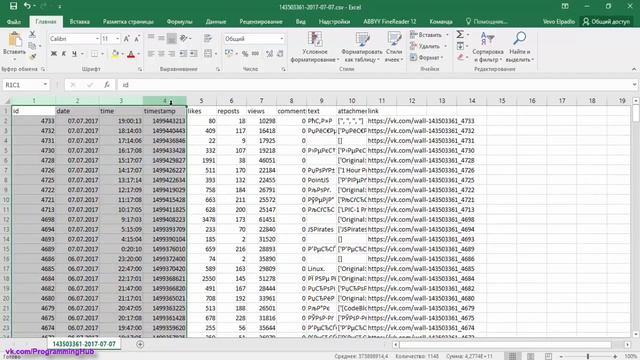Toggle Bold (Ж) formatting
This screenshot has height=360, width=640.
pos(53,54)
